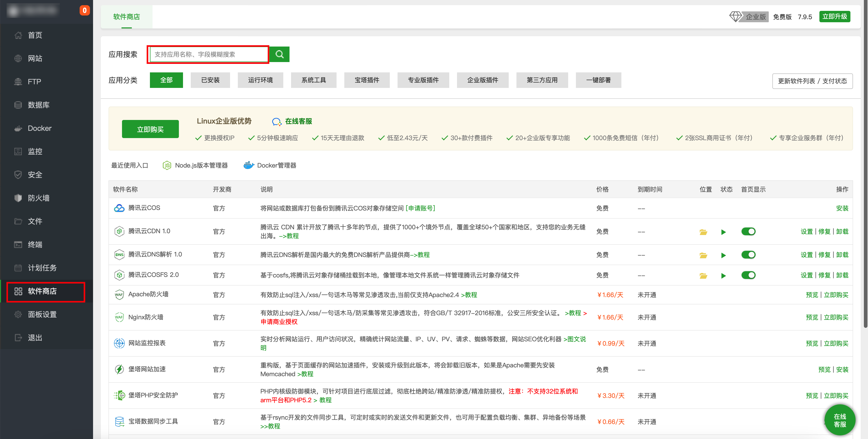Click 安装 link for 腾讯云COS

[x=842, y=208]
